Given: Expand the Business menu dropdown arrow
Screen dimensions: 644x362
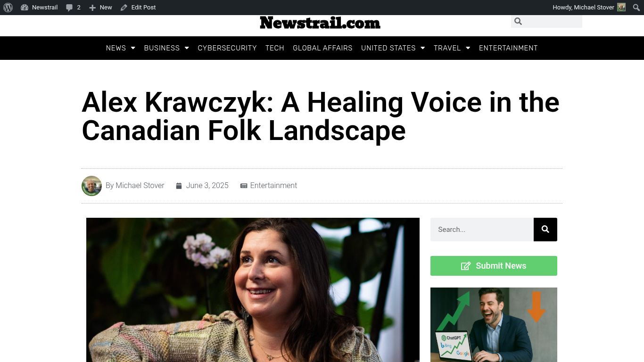Looking at the screenshot, I should tap(187, 48).
